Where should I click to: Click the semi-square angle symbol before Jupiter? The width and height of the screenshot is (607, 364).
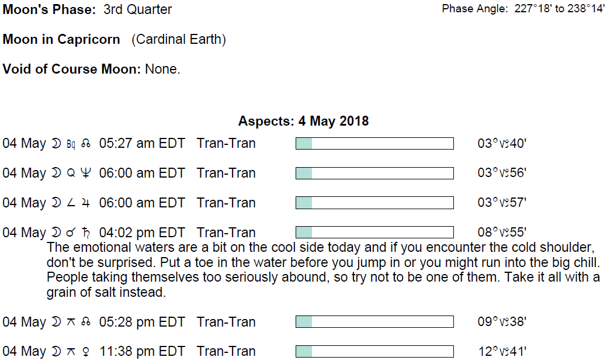[x=71, y=203]
